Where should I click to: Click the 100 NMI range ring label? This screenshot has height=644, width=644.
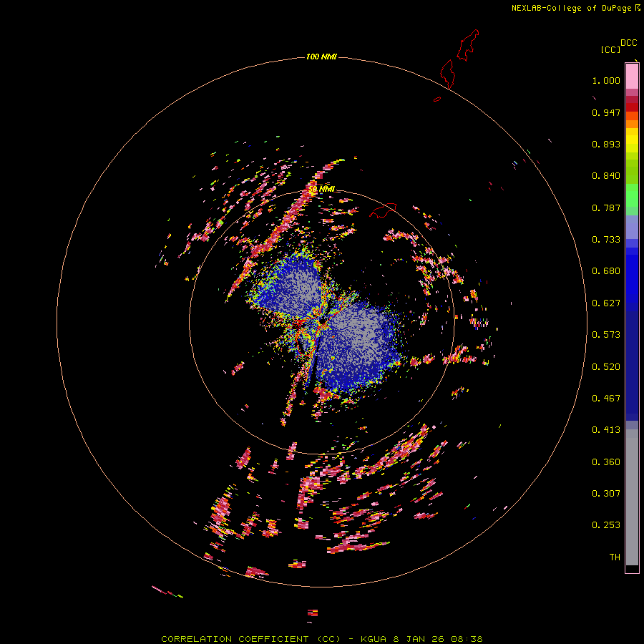pyautogui.click(x=321, y=57)
